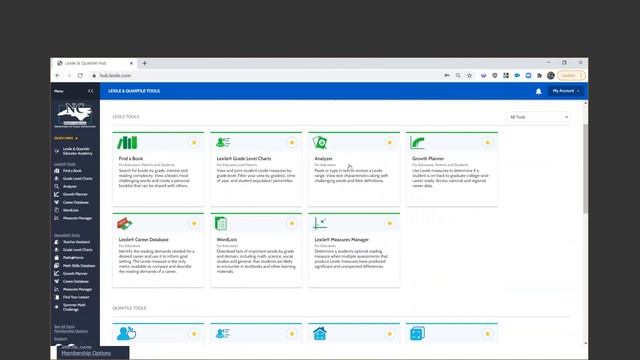The width and height of the screenshot is (640, 360).
Task: Click the saved passwords key icon
Action: (x=447, y=76)
